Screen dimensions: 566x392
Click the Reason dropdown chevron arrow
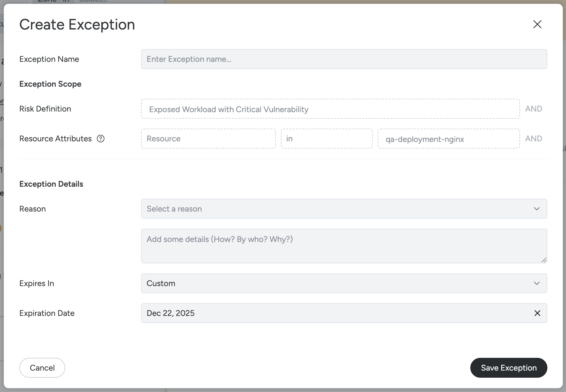(536, 209)
